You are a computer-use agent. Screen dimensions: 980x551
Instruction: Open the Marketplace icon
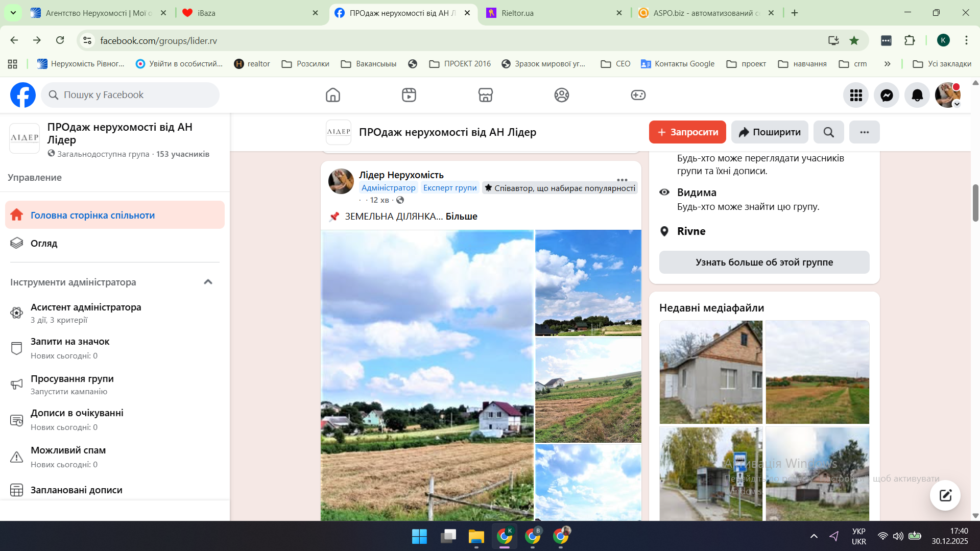[485, 95]
